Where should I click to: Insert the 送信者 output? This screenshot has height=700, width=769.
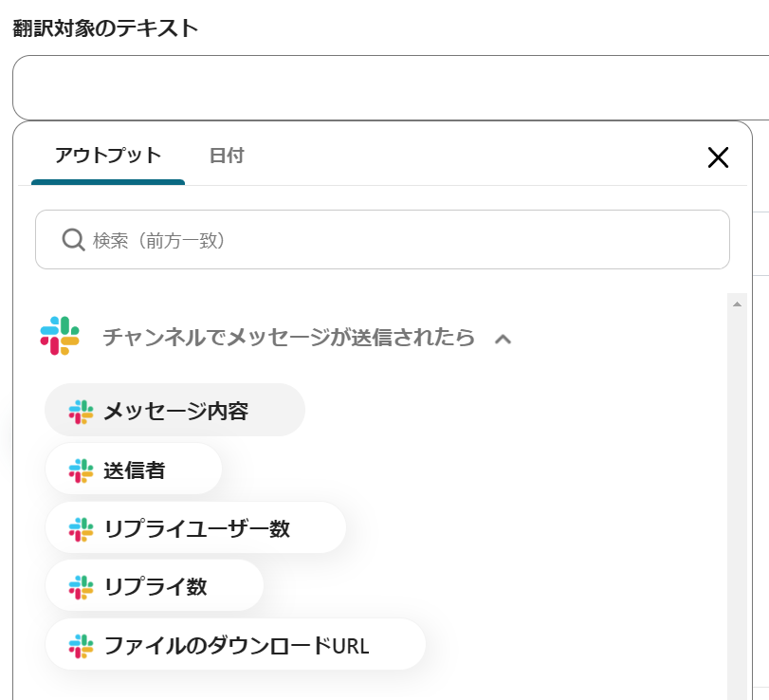[135, 470]
